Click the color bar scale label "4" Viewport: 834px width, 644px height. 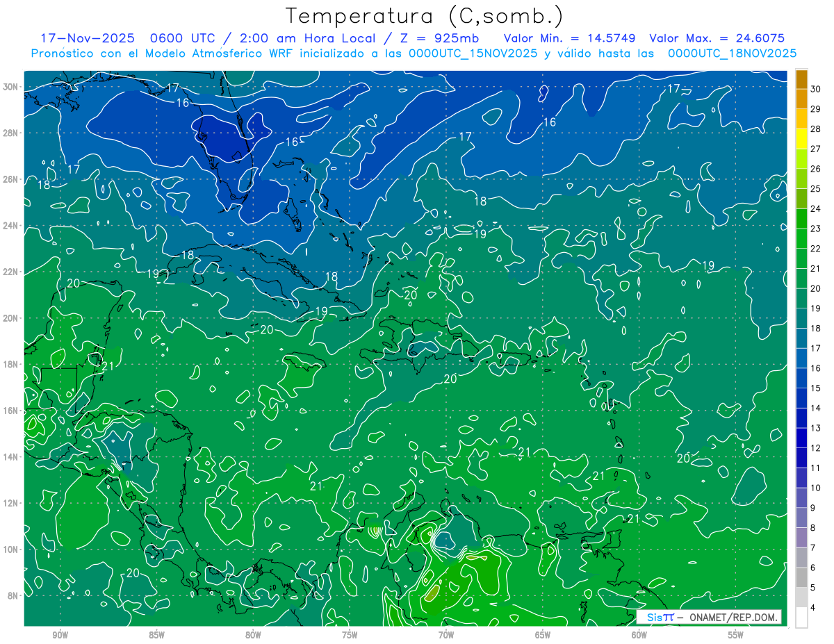click(813, 607)
